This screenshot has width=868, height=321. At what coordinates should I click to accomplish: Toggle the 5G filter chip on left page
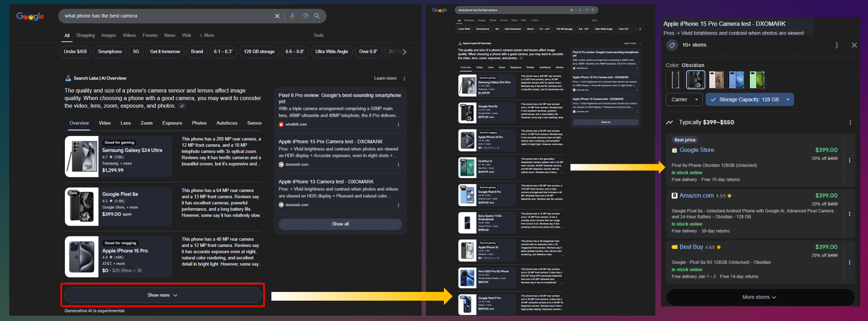136,52
